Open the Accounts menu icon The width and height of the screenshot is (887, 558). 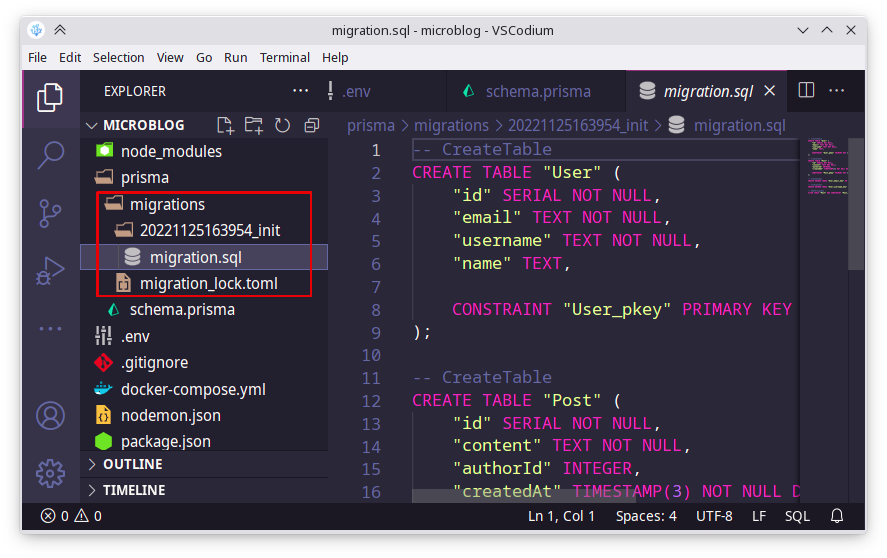point(50,415)
